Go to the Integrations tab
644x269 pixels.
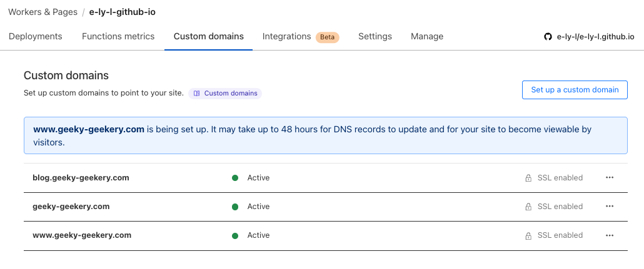[286, 36]
